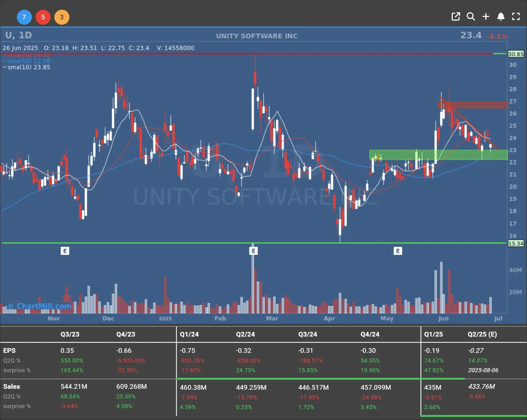Viewport: 527px width, 420px height.
Task: Click the 24.73% EPS surprise value
Action: 245,370
